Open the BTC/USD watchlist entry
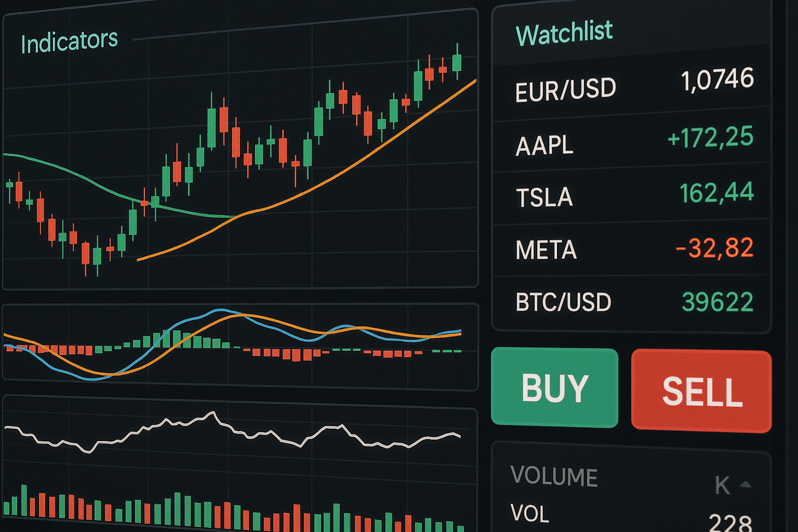Image resolution: width=798 pixels, height=532 pixels. pyautogui.click(x=563, y=302)
